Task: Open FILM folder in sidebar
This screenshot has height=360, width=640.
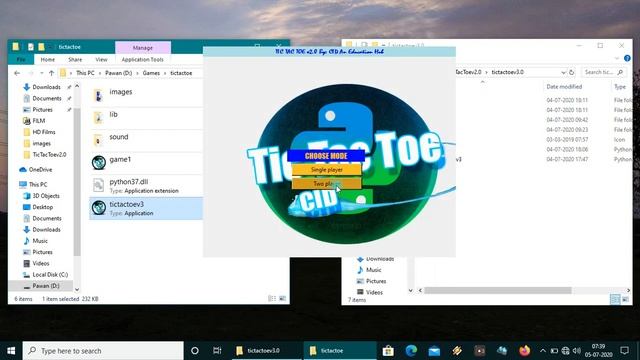Action: tap(38, 121)
